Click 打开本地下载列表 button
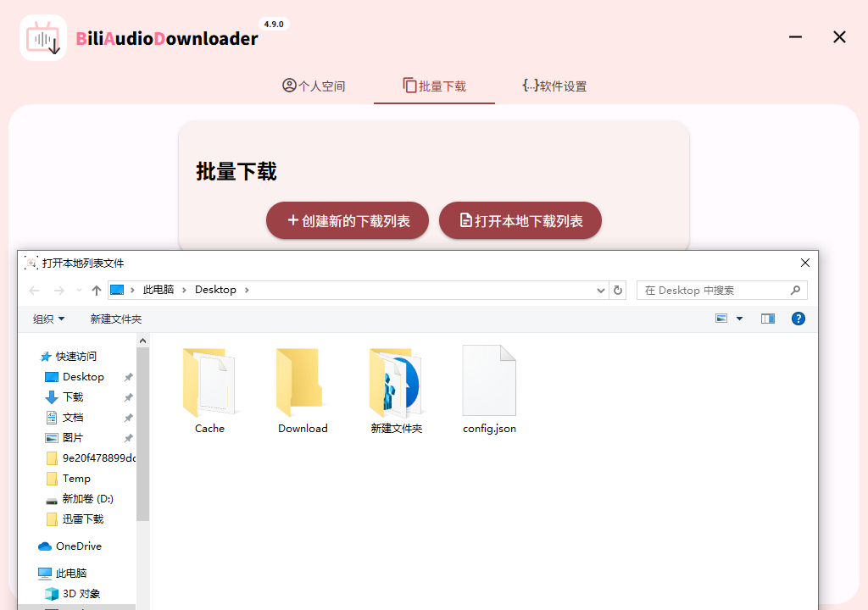This screenshot has height=610, width=868. coord(520,220)
